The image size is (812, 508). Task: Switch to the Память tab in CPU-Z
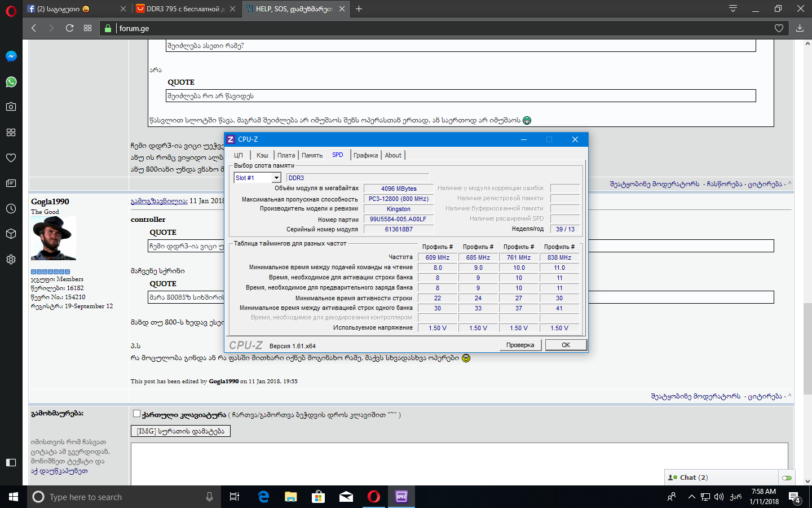pos(312,155)
